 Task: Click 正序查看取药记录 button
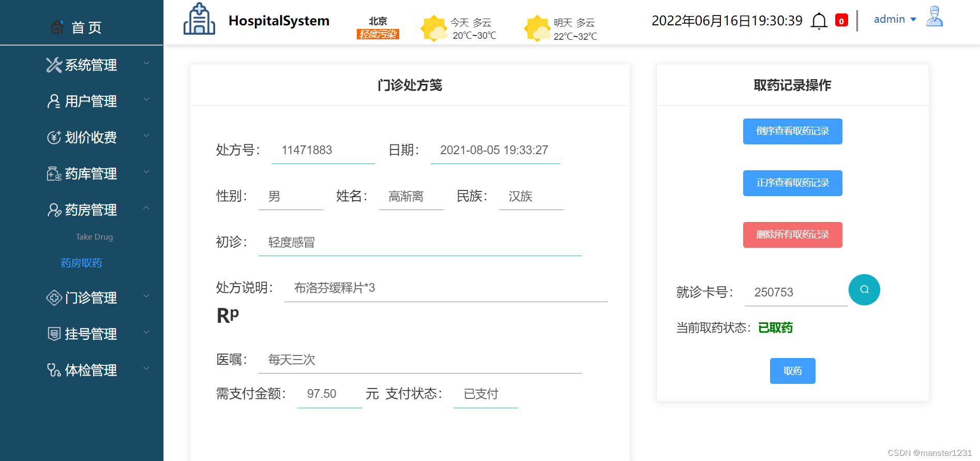pos(792,183)
